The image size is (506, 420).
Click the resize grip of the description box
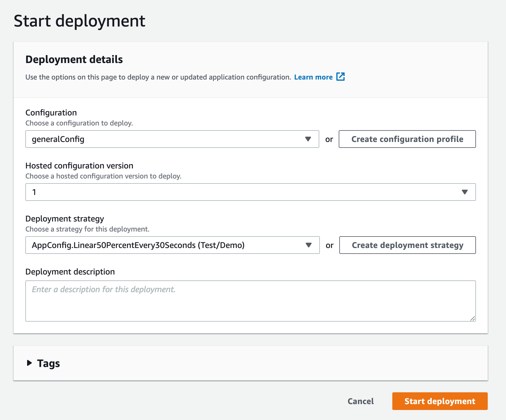pyautogui.click(x=472, y=318)
